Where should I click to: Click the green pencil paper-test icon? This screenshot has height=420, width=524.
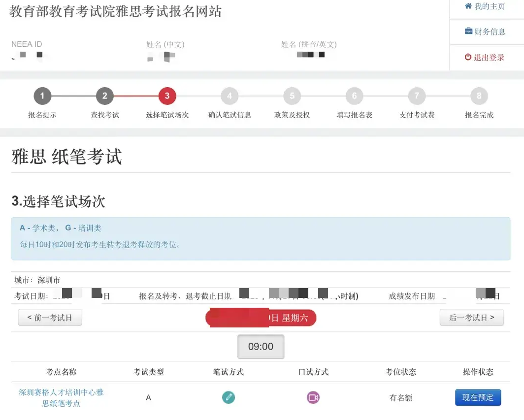pyautogui.click(x=229, y=397)
